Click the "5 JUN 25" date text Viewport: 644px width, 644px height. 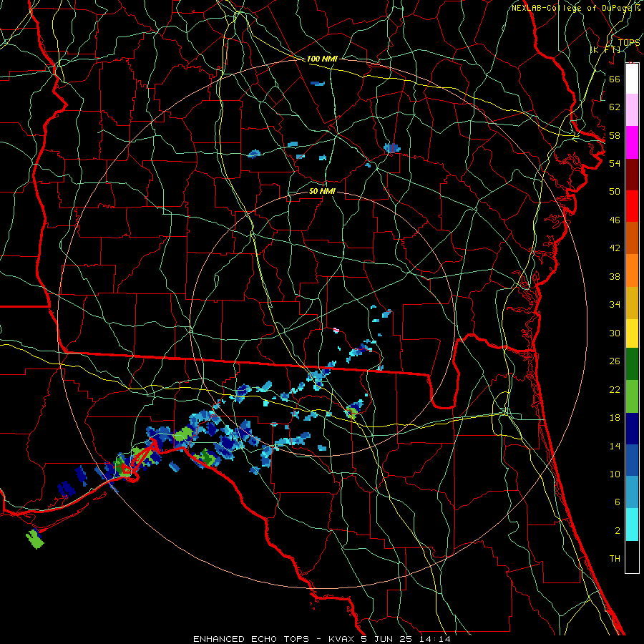(x=387, y=639)
